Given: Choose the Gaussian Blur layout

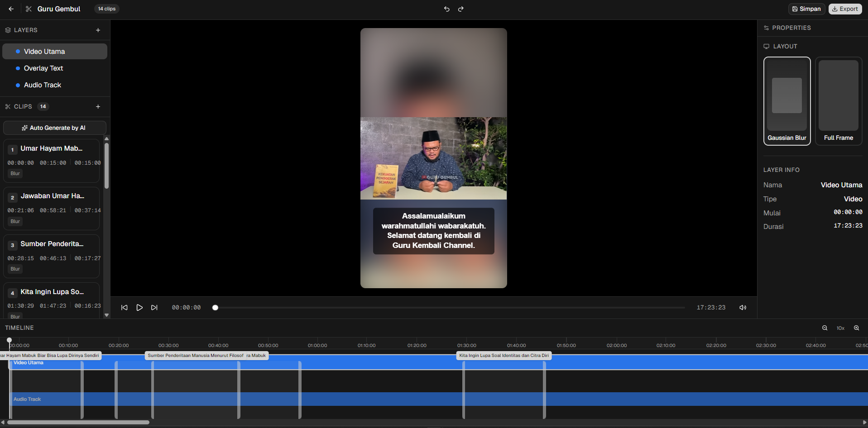Looking at the screenshot, I should (786, 101).
